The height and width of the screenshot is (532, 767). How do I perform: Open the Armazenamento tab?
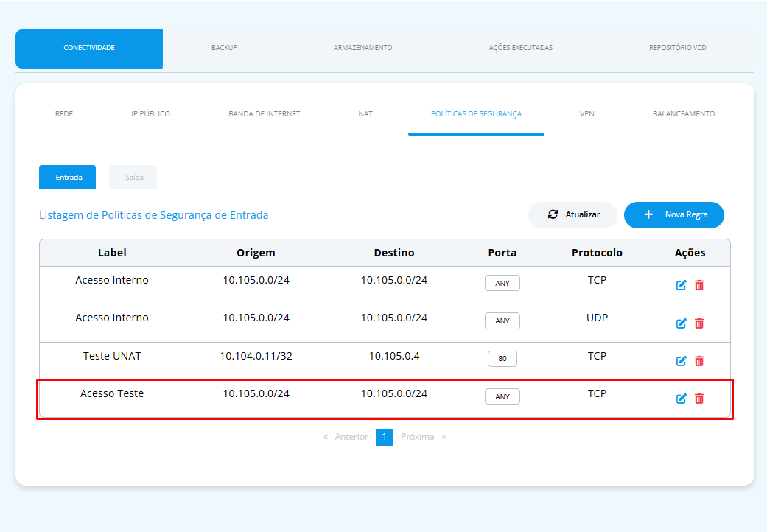click(x=363, y=47)
